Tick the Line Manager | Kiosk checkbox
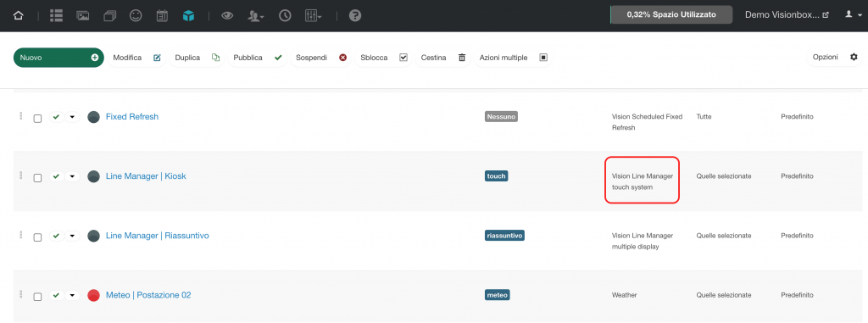Screen dimensions: 868x323 click(37, 178)
